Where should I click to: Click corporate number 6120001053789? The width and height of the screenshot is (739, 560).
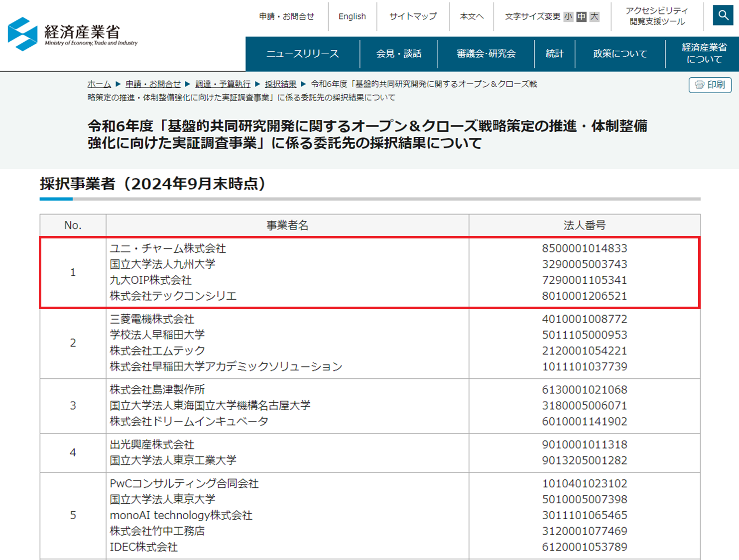pos(585,547)
